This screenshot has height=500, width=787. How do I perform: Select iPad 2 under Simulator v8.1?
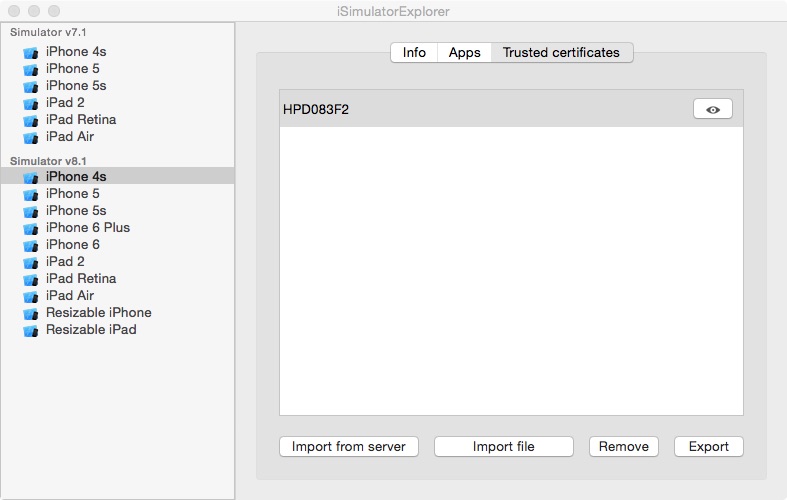coord(117,262)
